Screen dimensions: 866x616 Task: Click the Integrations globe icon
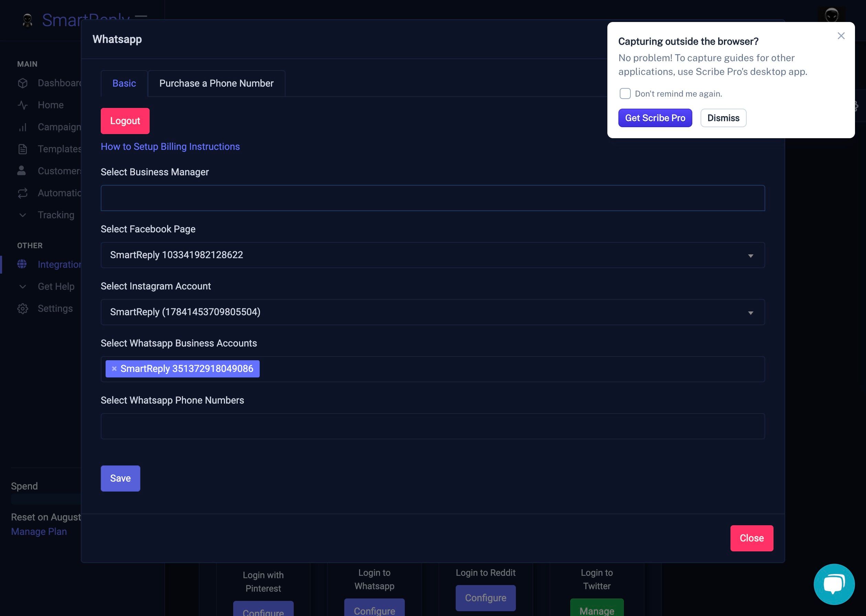pos(22,264)
